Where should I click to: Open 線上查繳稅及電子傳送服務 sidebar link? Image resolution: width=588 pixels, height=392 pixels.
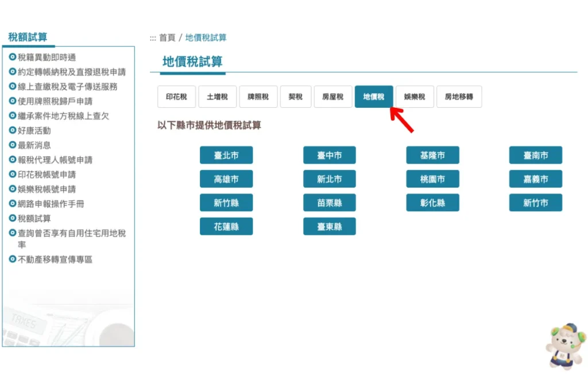click(68, 87)
